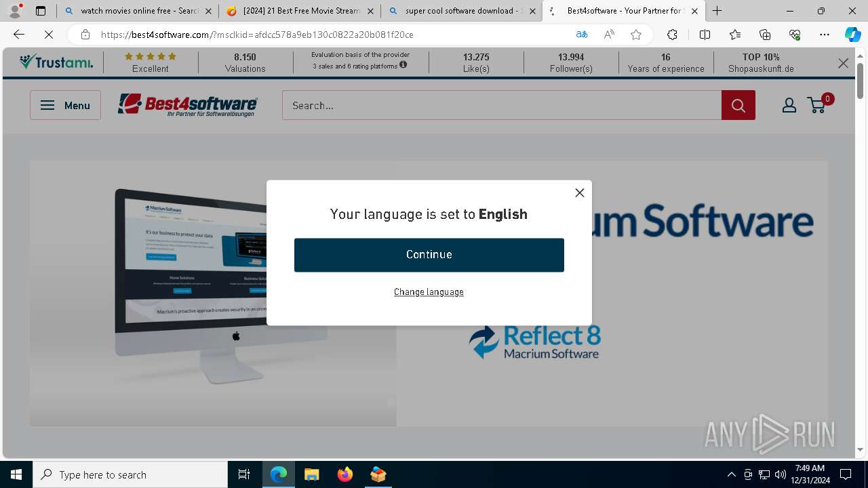Click the 13.994 Follower(s) text
This screenshot has height=488, width=868.
tap(571, 62)
